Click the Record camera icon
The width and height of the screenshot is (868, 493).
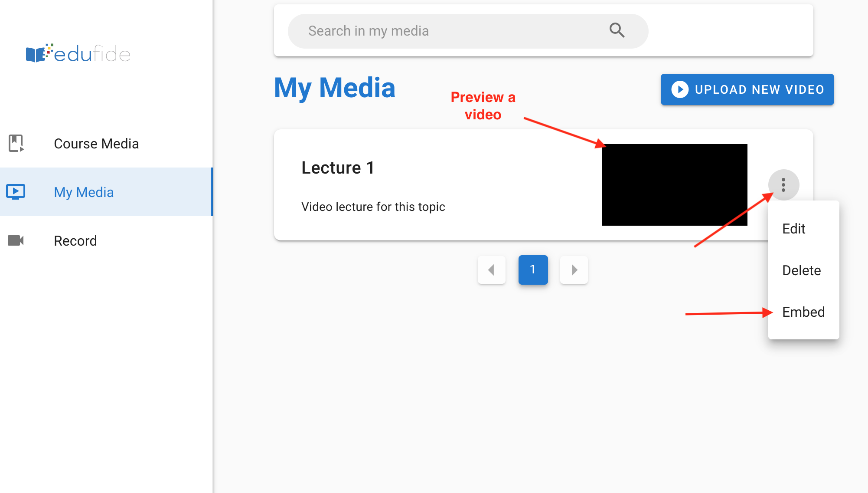[16, 240]
